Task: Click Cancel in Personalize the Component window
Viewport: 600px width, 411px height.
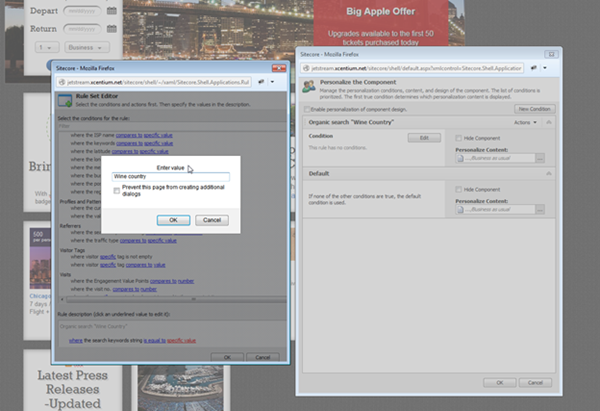Action: [x=535, y=383]
